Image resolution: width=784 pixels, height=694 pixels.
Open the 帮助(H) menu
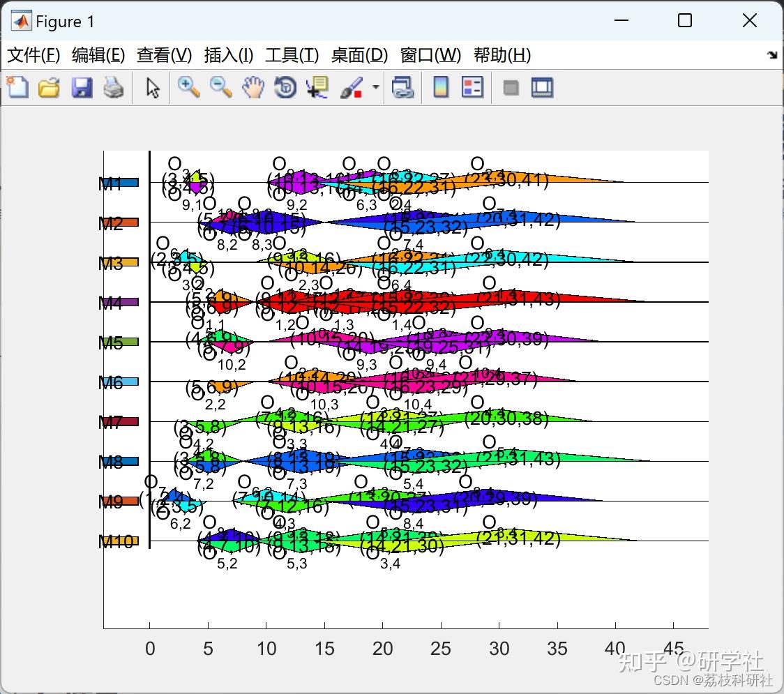click(x=499, y=55)
